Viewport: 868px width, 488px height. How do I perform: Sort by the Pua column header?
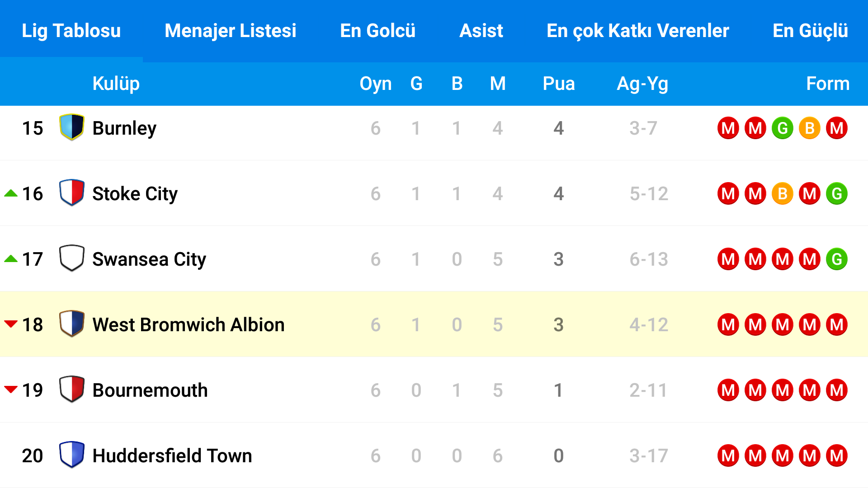(x=559, y=84)
